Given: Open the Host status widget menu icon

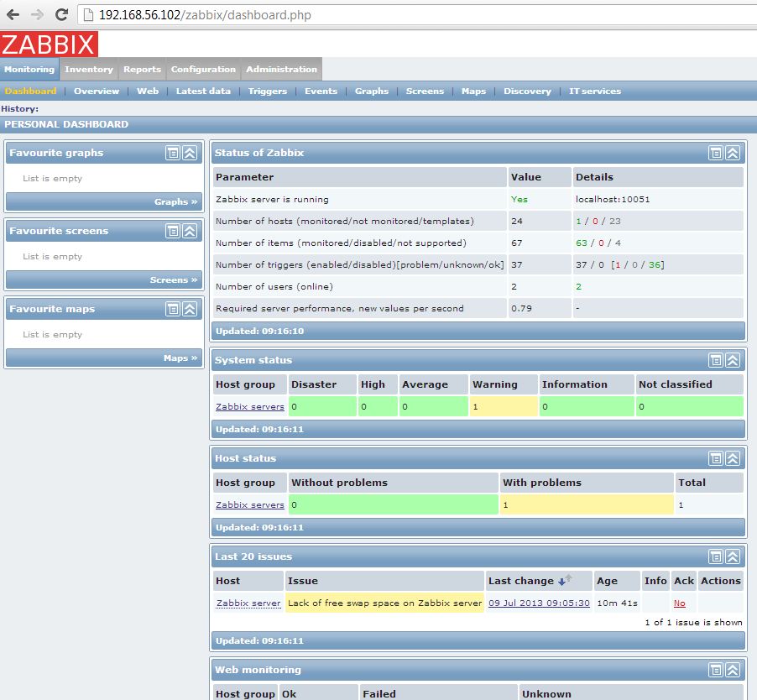Looking at the screenshot, I should click(x=715, y=458).
